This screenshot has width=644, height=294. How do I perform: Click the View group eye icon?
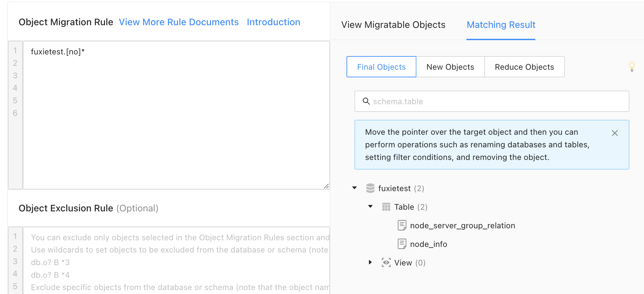(386, 263)
